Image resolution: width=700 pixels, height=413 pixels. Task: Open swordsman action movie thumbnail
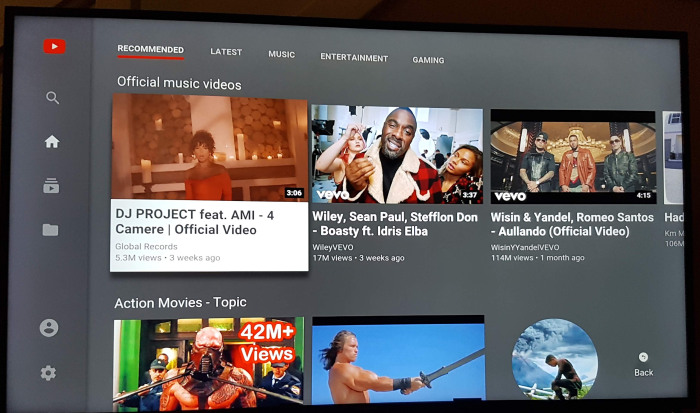[398, 360]
